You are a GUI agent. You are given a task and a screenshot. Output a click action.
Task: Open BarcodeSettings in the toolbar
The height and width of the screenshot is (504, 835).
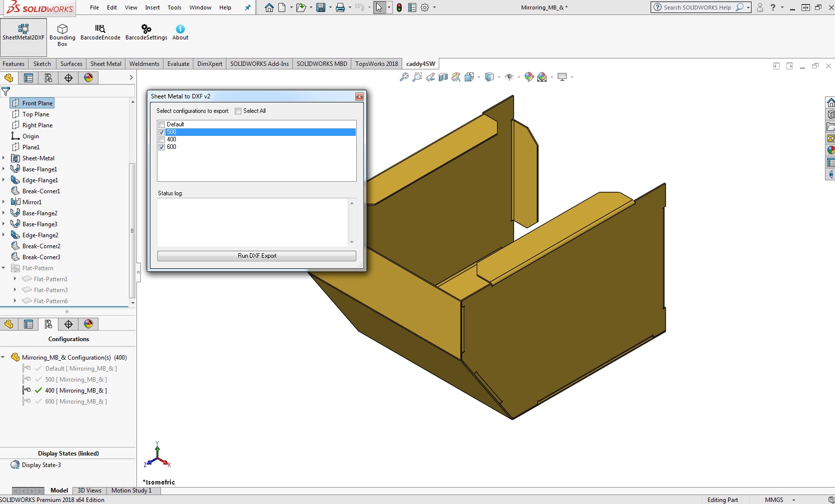(146, 29)
